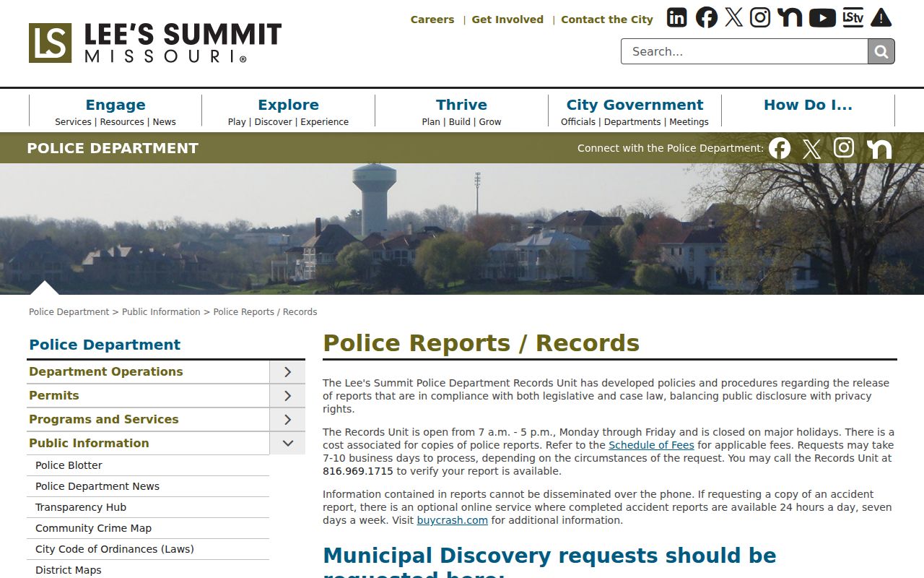Open the Nextdoor icon in top header
This screenshot has height=578, width=924.
coord(790,17)
